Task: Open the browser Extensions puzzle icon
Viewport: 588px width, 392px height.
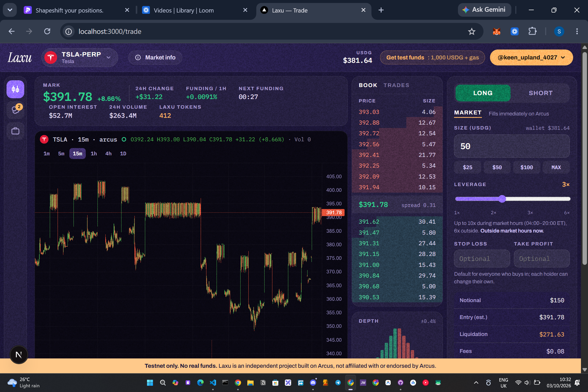Action: click(x=532, y=32)
